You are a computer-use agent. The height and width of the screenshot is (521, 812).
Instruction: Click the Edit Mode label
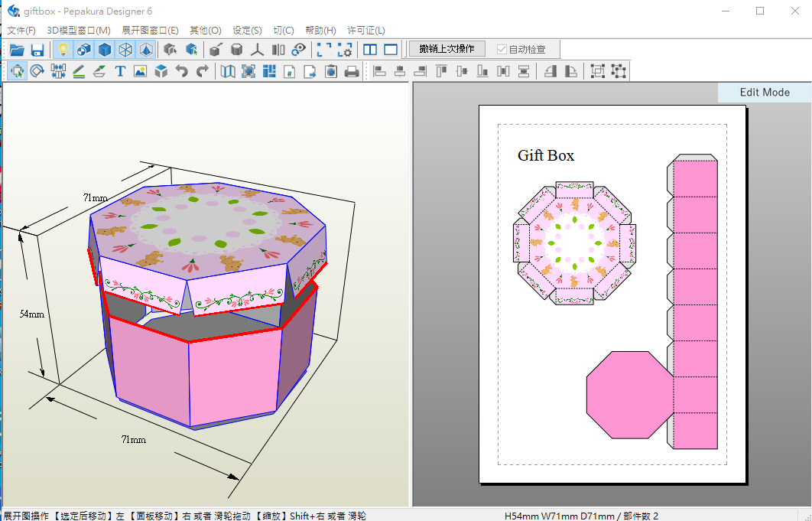(x=765, y=93)
